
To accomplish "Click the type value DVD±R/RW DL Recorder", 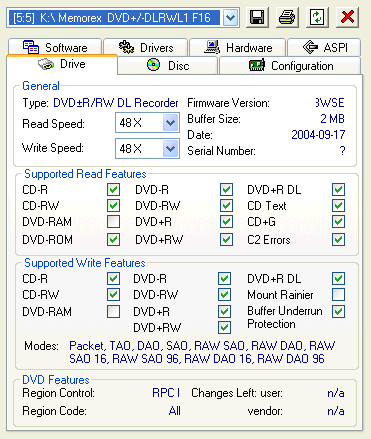I will (116, 103).
